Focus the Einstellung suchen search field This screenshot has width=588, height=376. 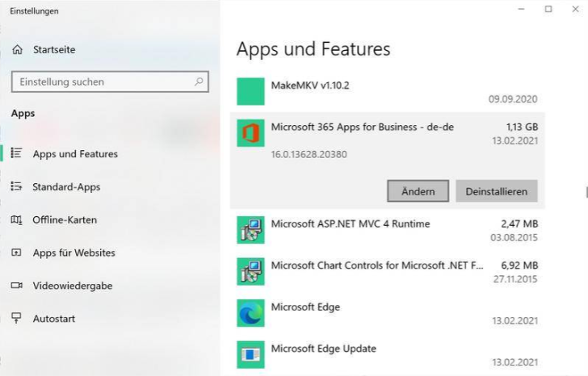(110, 81)
